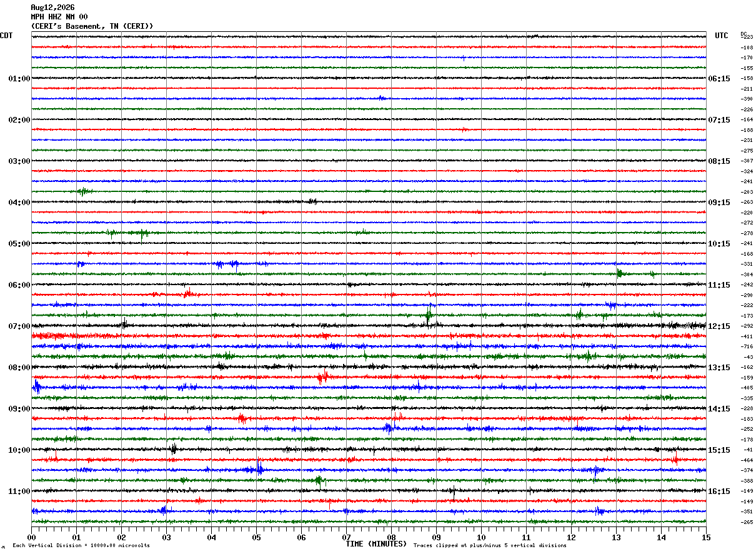The width and height of the screenshot is (756, 554).
Task: Select the 07:00 CDT time label
Action: 19,326
